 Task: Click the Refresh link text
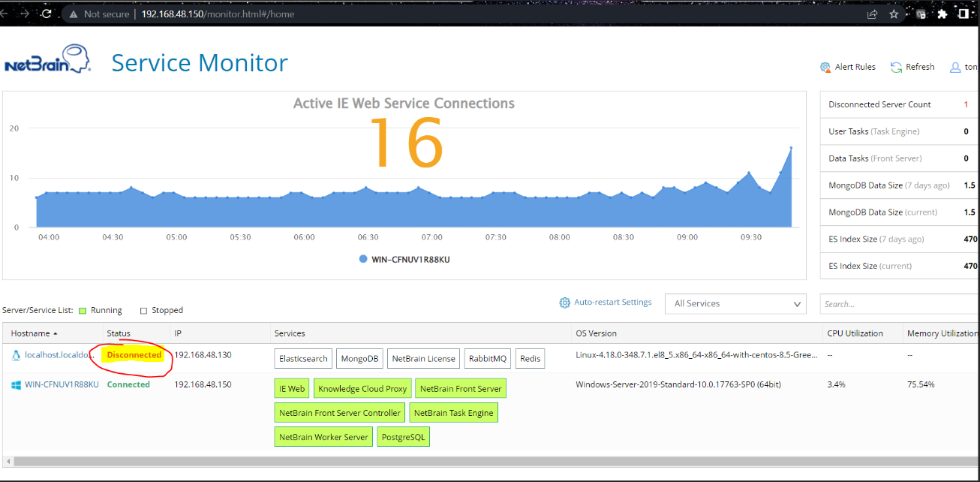point(920,67)
